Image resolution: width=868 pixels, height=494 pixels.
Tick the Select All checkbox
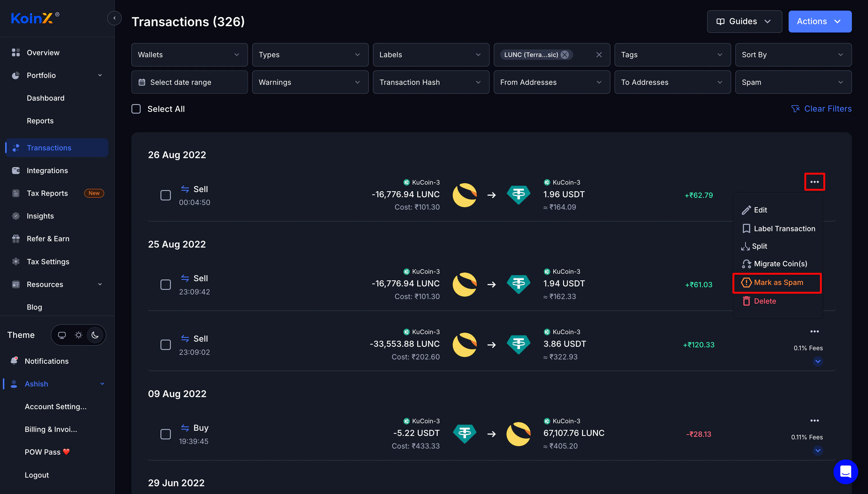(136, 109)
